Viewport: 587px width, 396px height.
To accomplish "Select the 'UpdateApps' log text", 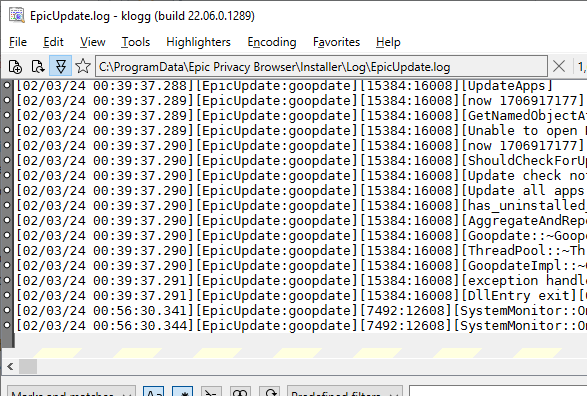I will pyautogui.click(x=507, y=86).
